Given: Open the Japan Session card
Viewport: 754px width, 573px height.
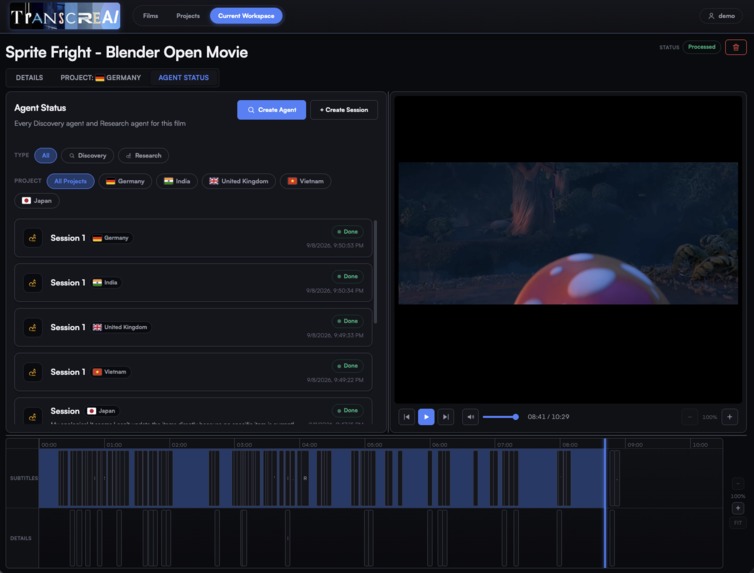Looking at the screenshot, I should [193, 411].
